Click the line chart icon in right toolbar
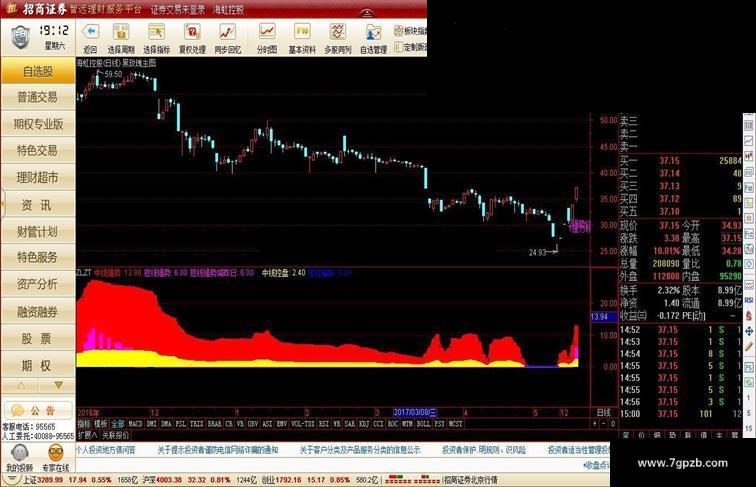This screenshot has width=756, height=487. coord(749,140)
